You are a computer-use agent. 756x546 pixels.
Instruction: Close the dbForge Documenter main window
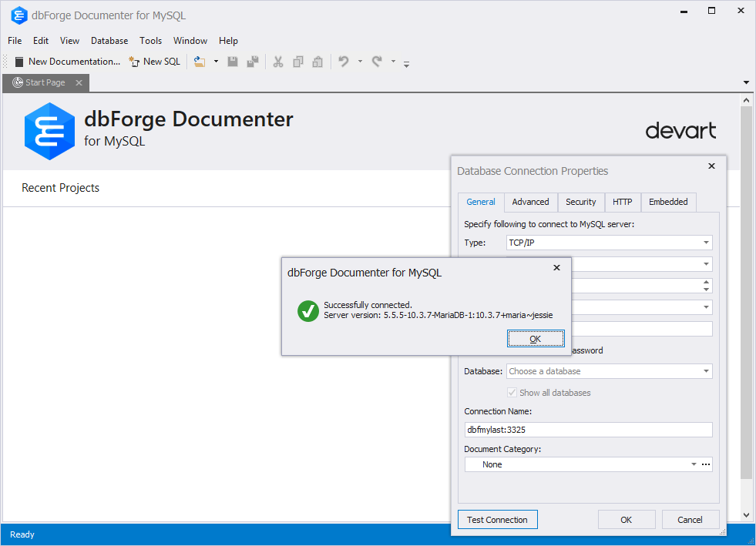point(741,11)
